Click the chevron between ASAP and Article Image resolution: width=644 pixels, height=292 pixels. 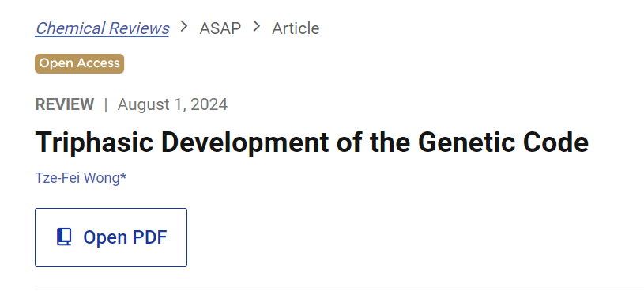click(256, 27)
